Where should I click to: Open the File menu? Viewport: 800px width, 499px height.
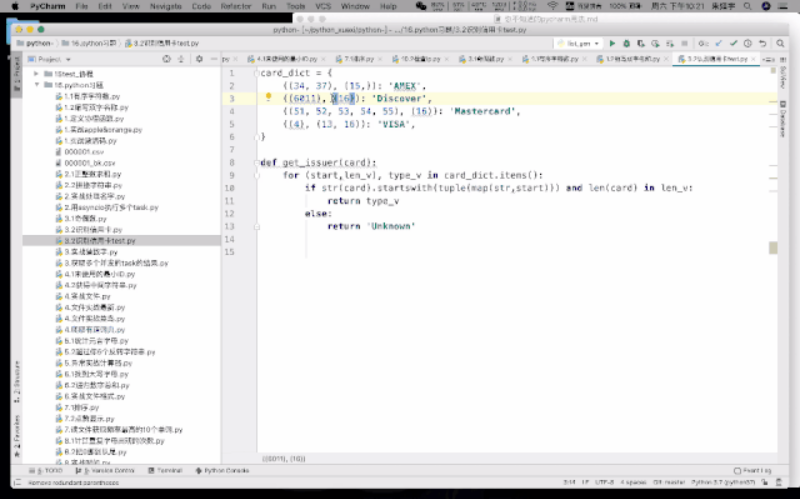coord(81,6)
